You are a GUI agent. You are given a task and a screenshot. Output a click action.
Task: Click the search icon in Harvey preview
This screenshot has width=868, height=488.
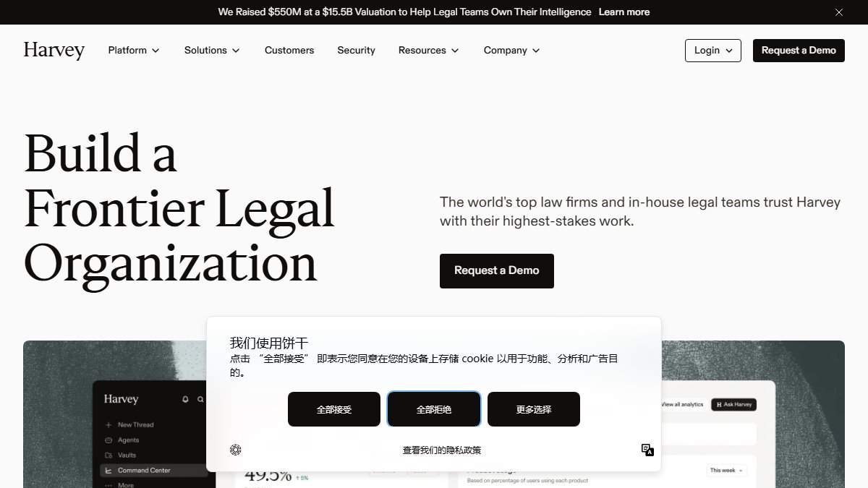click(x=200, y=399)
